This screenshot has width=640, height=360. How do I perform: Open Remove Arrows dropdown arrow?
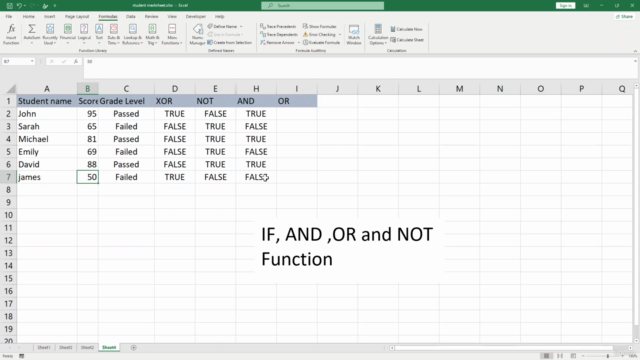pos(298,42)
